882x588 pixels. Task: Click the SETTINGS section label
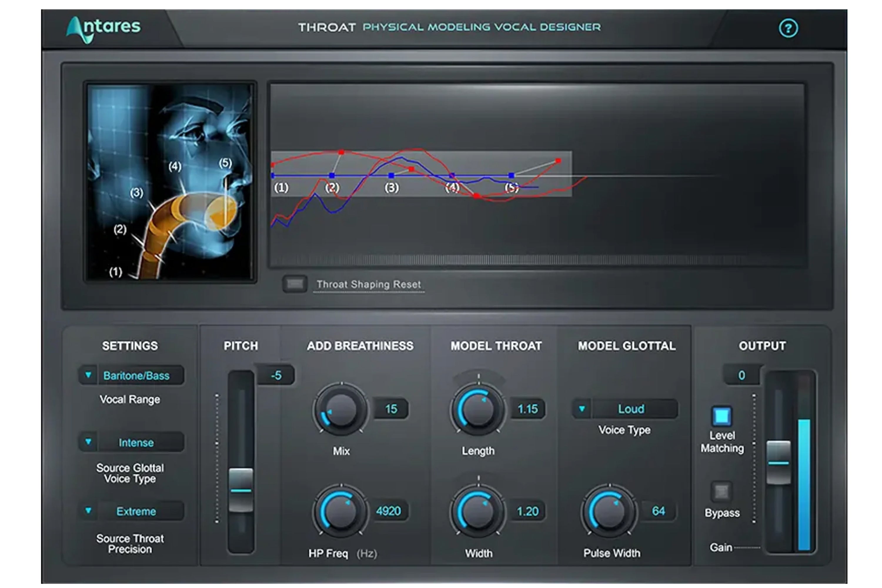(x=130, y=345)
